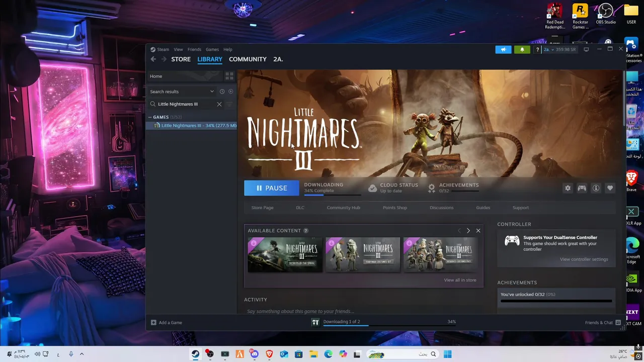The width and height of the screenshot is (644, 362).
Task: Open Brave browser from the taskbar
Action: click(269, 354)
